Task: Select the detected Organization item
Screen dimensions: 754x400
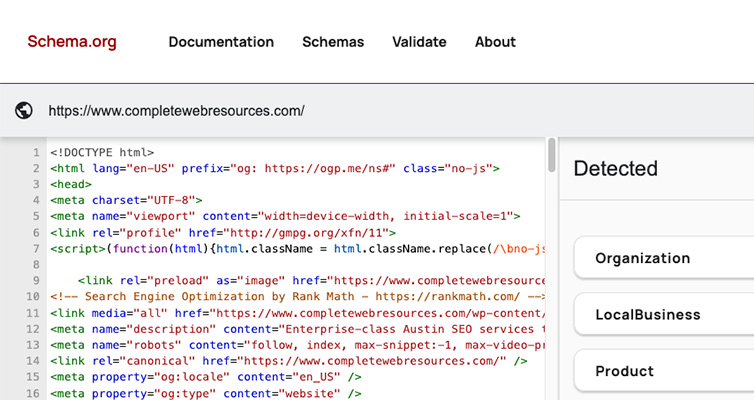Action: click(664, 258)
